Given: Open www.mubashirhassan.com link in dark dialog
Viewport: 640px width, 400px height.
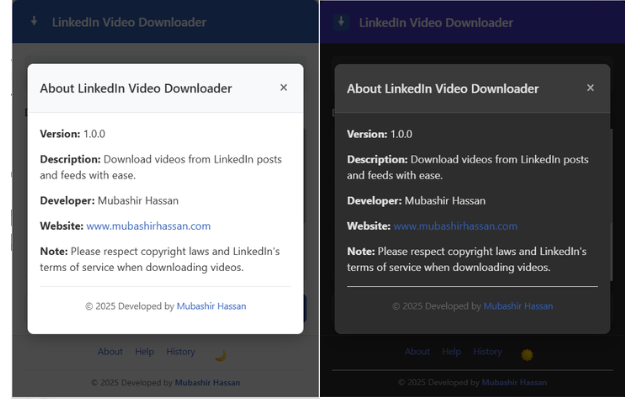Looking at the screenshot, I should [x=456, y=226].
